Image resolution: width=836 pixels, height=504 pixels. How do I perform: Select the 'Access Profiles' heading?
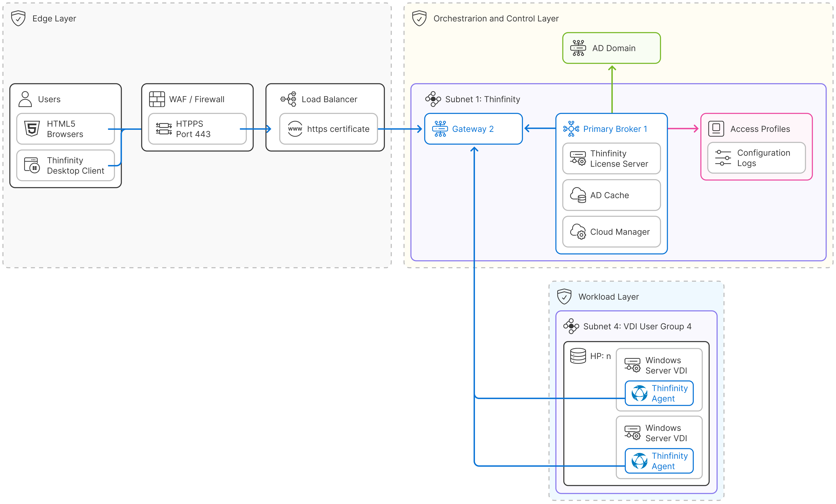pyautogui.click(x=760, y=129)
